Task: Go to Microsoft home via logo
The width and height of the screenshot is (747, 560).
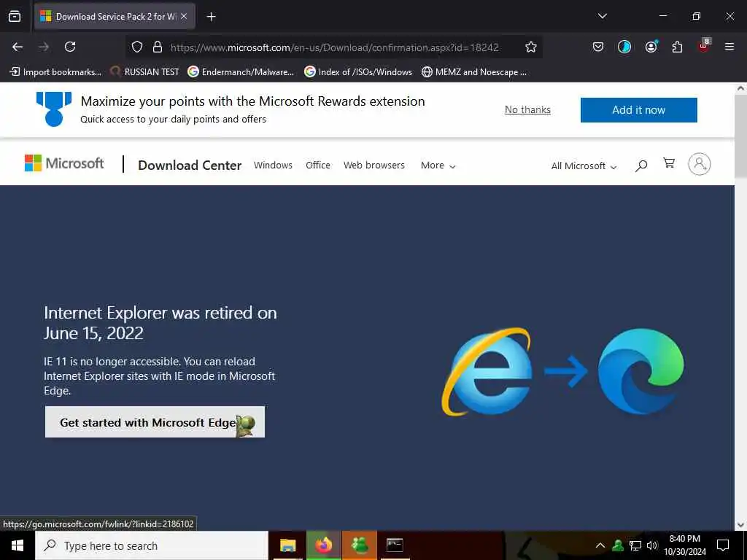Action: tap(64, 163)
